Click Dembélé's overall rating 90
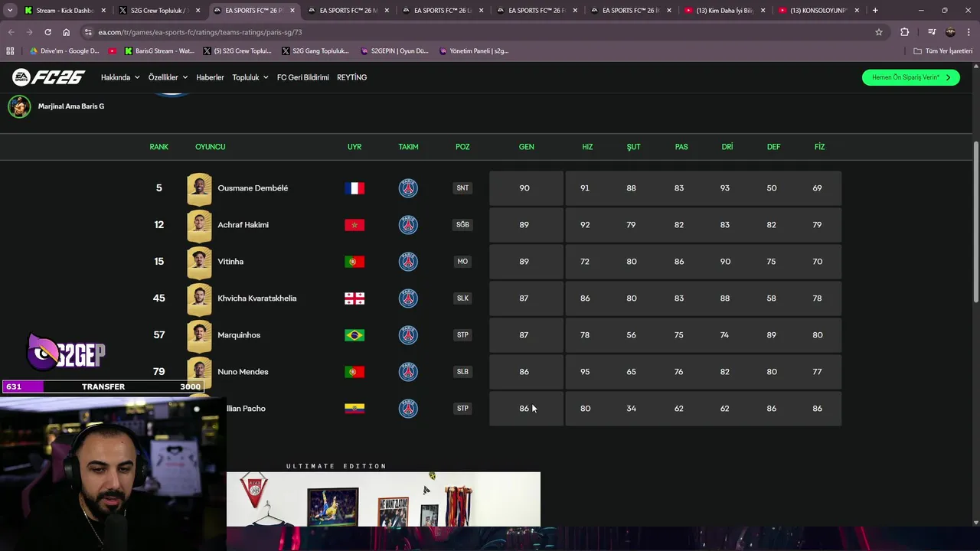980x551 pixels. point(524,188)
